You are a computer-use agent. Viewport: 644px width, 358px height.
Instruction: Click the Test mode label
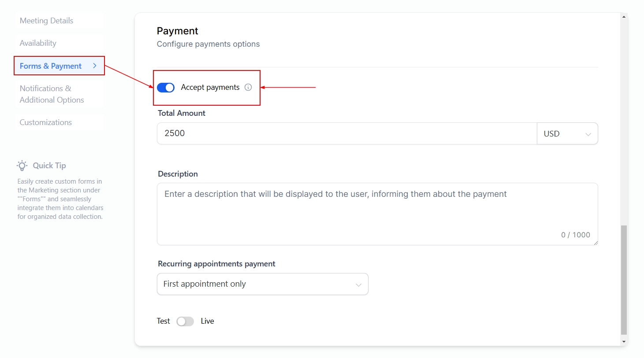click(x=163, y=321)
